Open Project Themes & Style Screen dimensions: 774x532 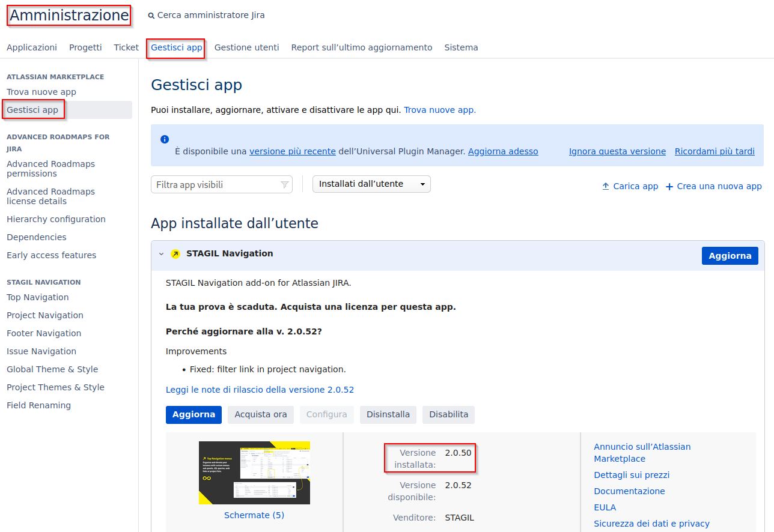coord(55,387)
